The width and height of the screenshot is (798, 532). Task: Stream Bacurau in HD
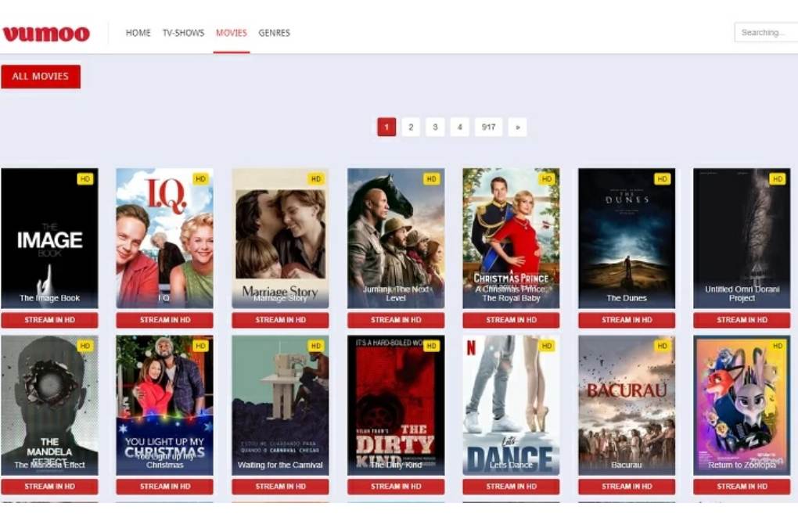627,487
